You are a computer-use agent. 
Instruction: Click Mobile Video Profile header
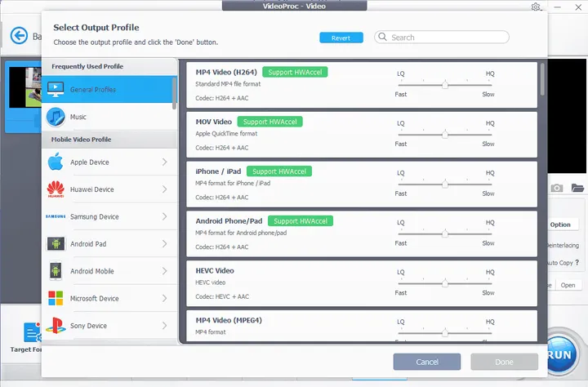(x=82, y=139)
